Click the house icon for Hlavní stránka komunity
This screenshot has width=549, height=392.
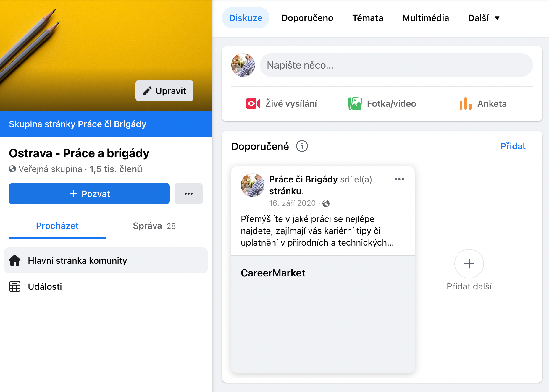(15, 260)
